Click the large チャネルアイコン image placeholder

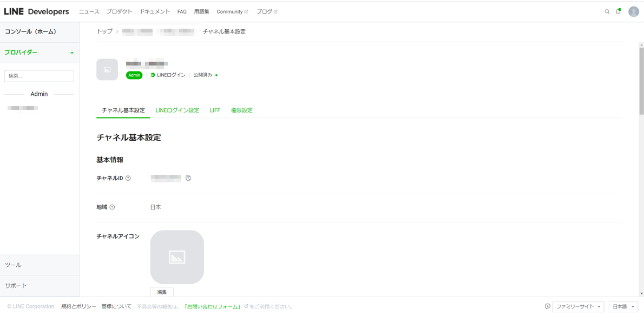pos(177,257)
